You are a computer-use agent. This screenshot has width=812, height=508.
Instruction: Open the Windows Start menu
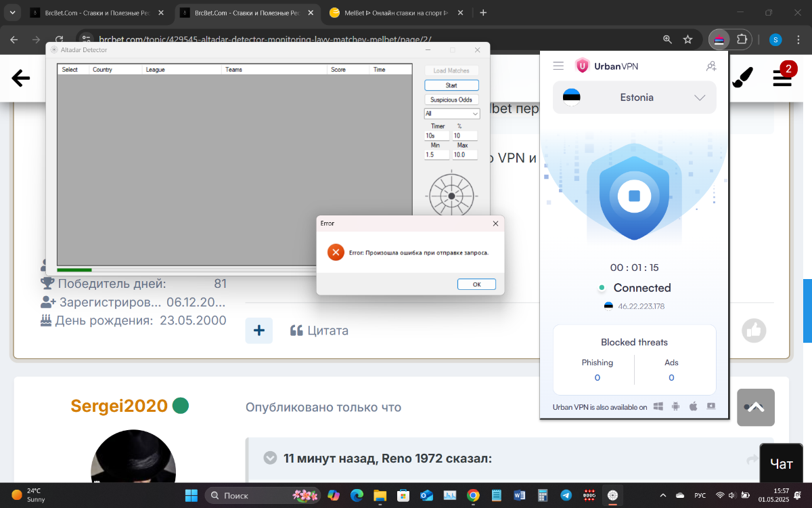pos(191,495)
